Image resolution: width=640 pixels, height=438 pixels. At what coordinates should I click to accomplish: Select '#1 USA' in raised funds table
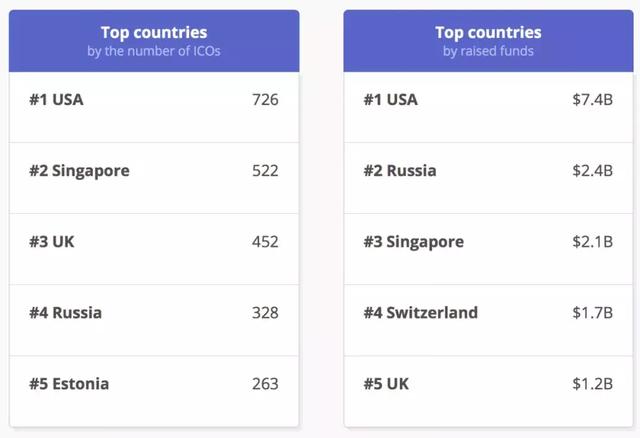488,107
